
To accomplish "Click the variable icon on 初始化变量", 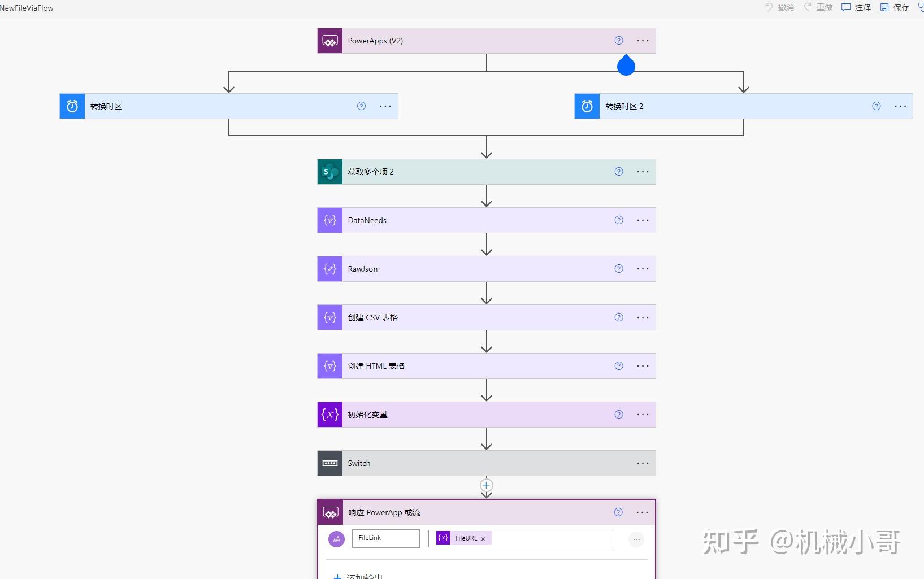I will click(329, 414).
